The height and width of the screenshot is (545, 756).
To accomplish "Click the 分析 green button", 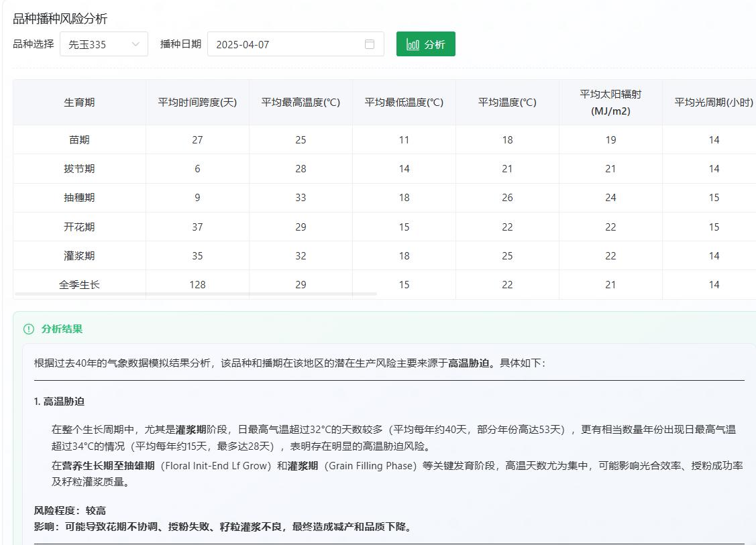I will [x=426, y=44].
